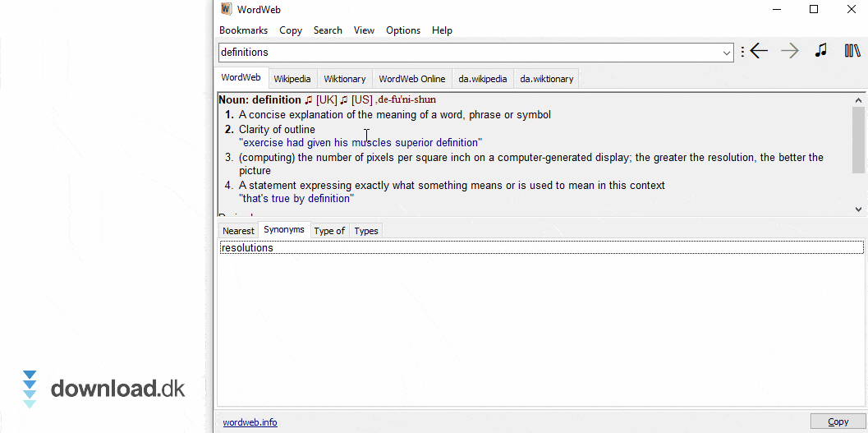
Task: Open the wordweb.info link
Action: (x=250, y=422)
